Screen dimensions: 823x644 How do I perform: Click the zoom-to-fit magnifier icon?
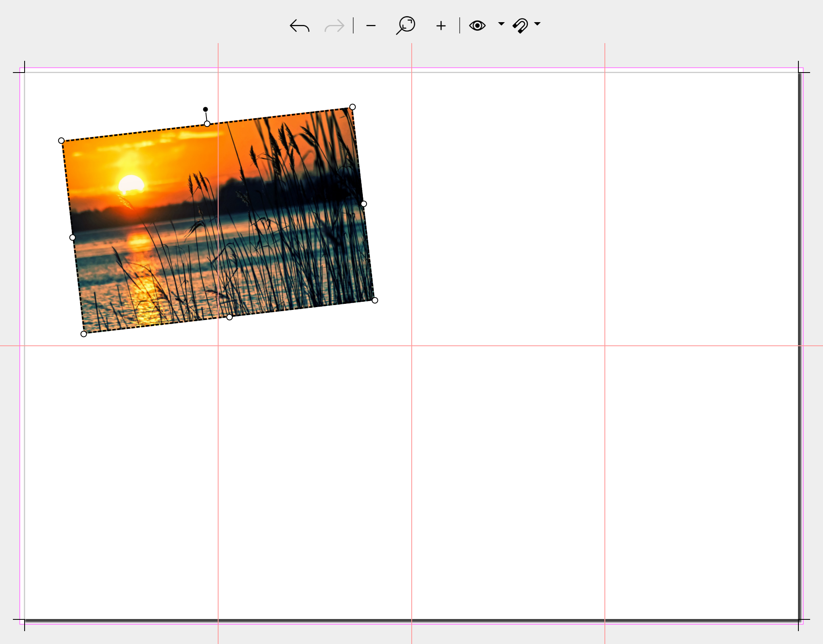click(x=405, y=25)
